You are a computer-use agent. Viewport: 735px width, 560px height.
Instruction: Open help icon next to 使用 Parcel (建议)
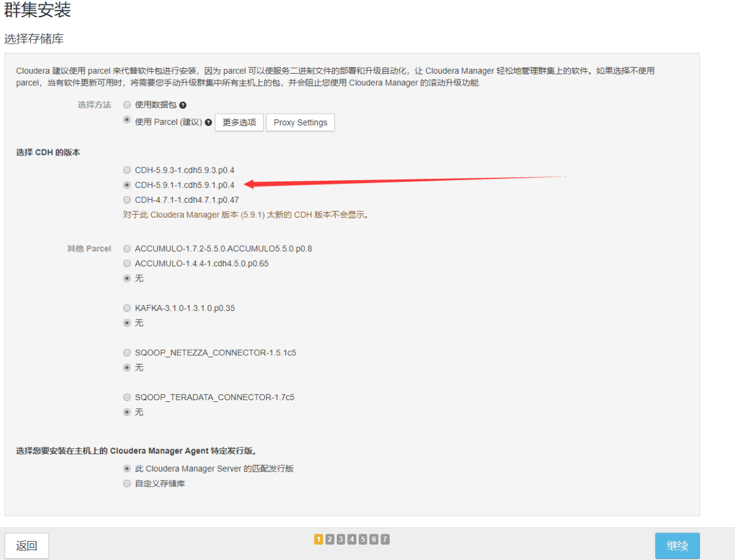208,122
